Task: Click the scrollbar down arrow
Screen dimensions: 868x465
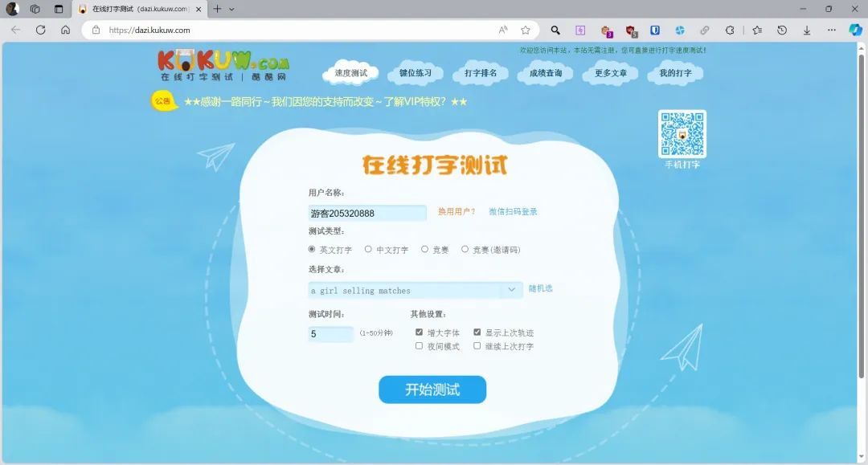Action: pos(862,457)
